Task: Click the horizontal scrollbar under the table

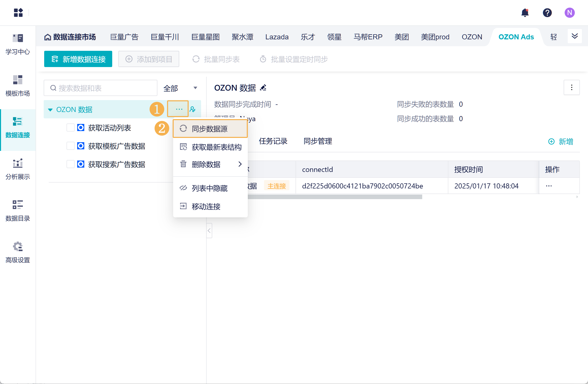Action: tap(335, 197)
